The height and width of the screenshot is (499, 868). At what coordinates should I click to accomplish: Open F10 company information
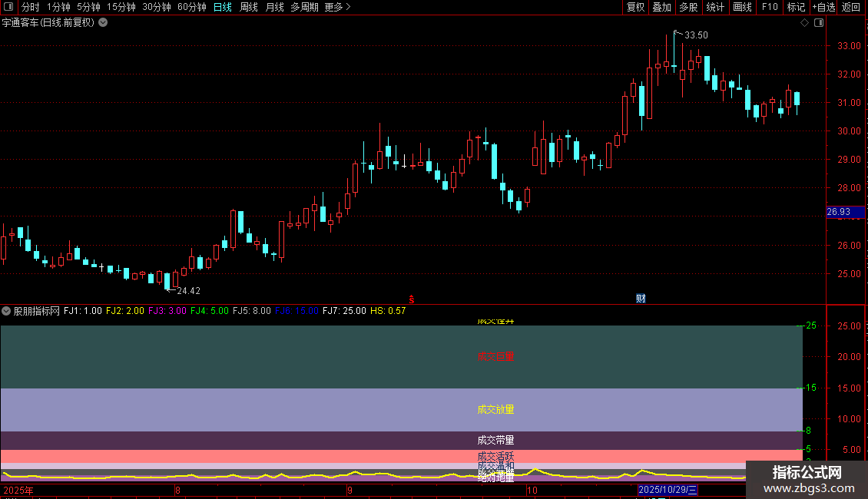(770, 7)
